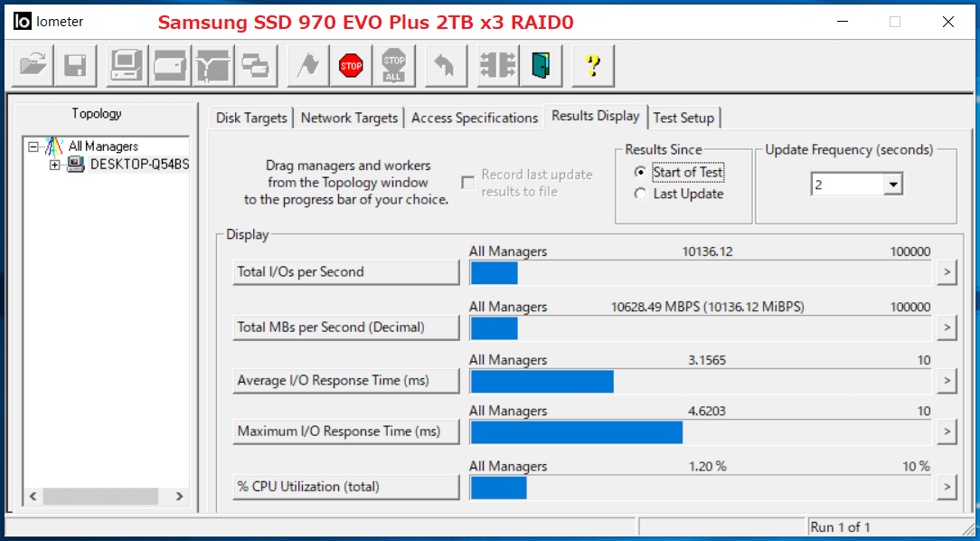Click the 1.20 % CPU utilization value
This screenshot has height=541, width=980.
tap(708, 467)
